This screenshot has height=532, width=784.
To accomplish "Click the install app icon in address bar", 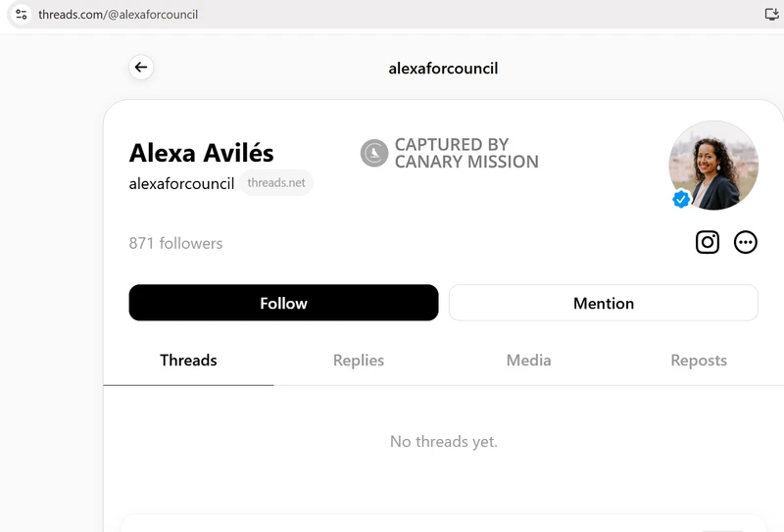I will click(x=771, y=15).
